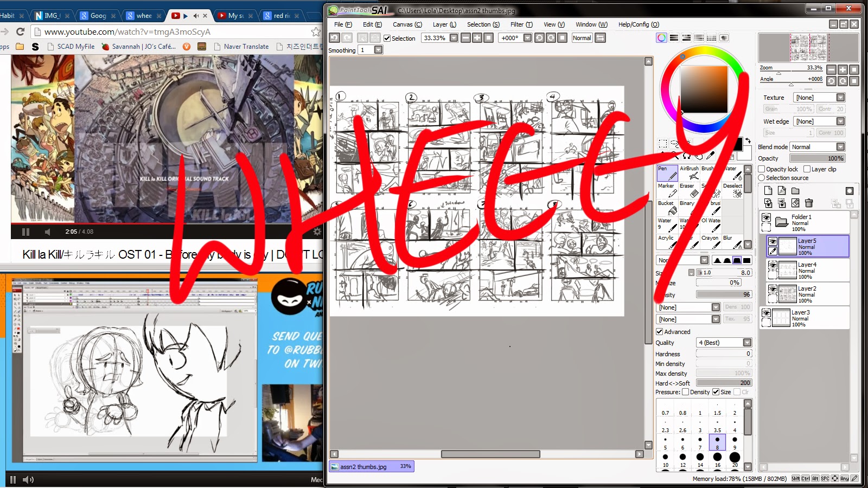Select the Blur tool

[x=732, y=241]
